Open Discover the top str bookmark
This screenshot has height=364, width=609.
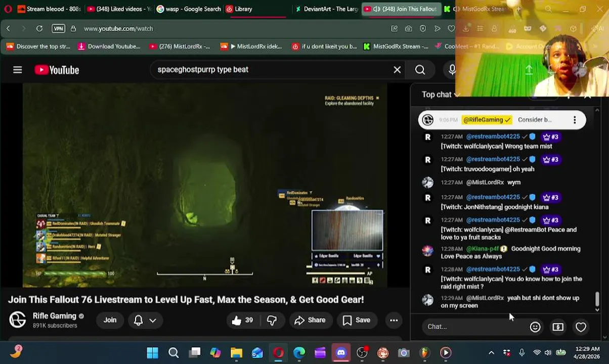coord(38,47)
